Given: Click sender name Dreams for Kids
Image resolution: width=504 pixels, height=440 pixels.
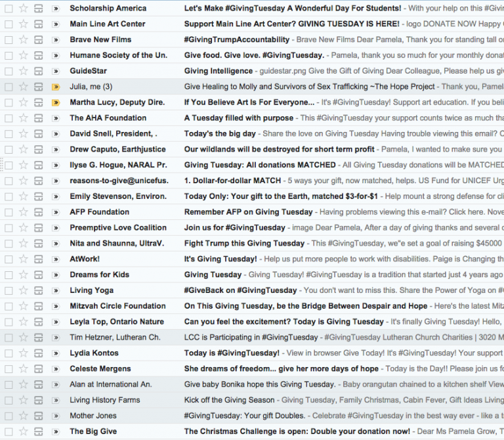Looking at the screenshot, I should point(99,275).
